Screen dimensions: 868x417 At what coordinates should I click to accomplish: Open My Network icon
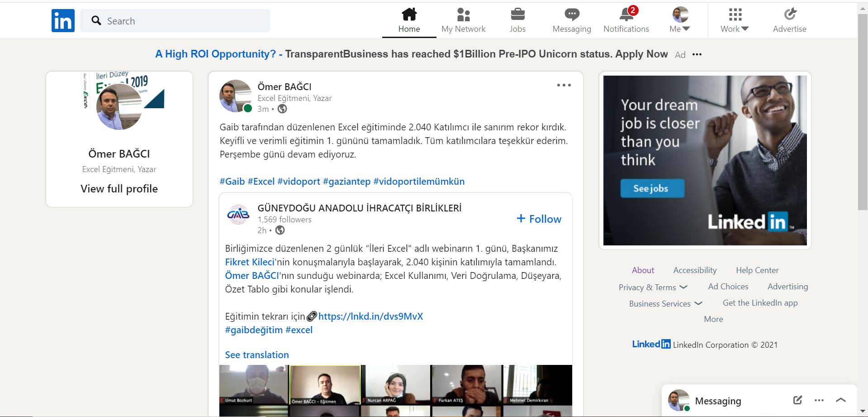pos(463,14)
